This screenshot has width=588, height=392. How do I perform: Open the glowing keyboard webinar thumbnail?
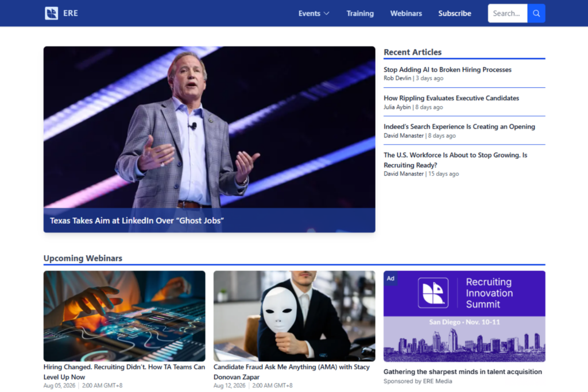click(x=125, y=316)
